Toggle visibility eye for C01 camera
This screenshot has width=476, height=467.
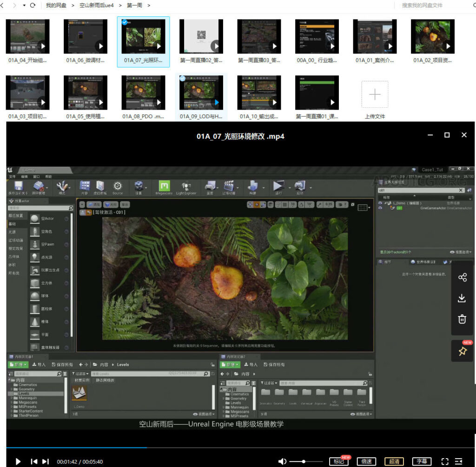380,208
